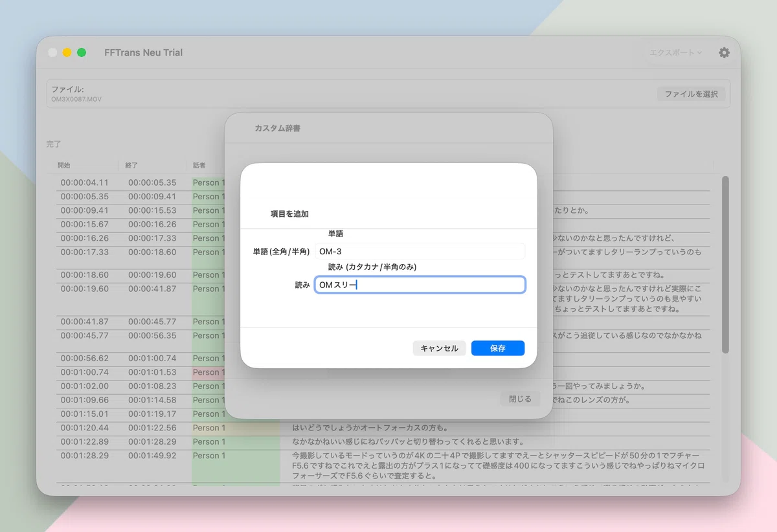Select start time 00:00:45.77 cell
The image size is (777, 532).
click(x=85, y=335)
